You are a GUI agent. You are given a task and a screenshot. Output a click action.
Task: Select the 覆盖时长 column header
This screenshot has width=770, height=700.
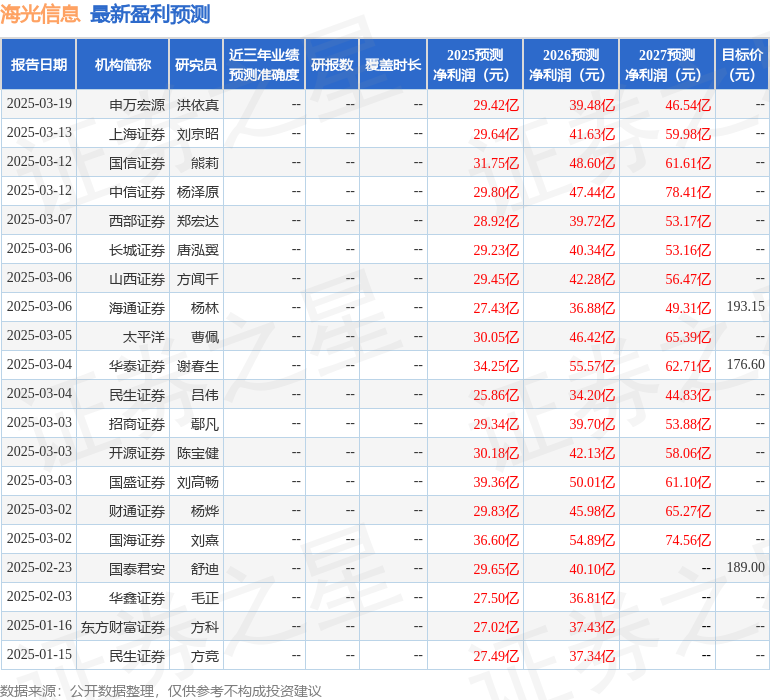(x=393, y=65)
